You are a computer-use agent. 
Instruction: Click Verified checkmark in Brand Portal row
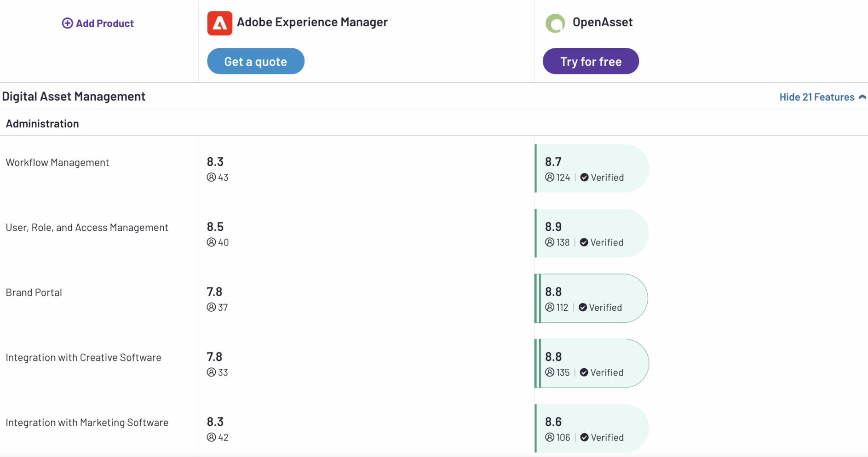[582, 308]
